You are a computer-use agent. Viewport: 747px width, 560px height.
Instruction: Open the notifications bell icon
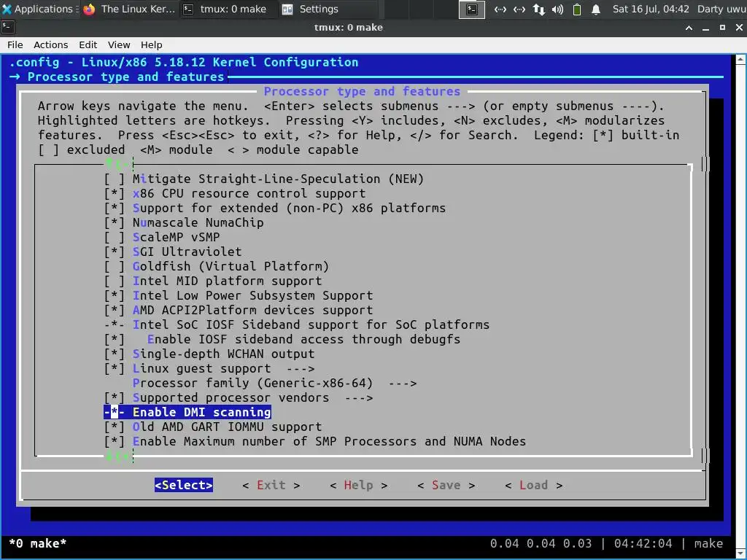tap(595, 9)
